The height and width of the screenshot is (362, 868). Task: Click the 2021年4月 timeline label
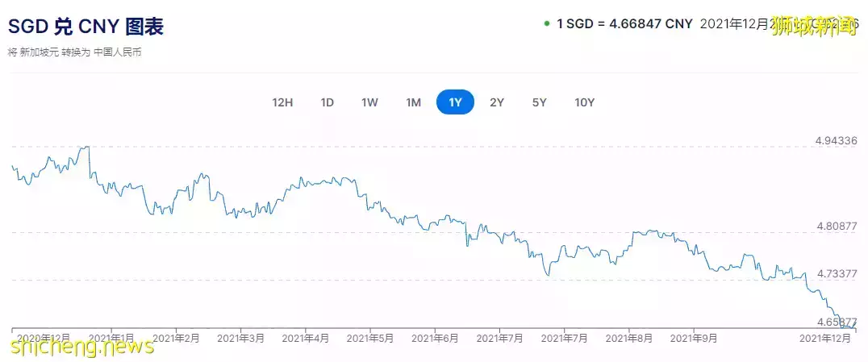(305, 339)
